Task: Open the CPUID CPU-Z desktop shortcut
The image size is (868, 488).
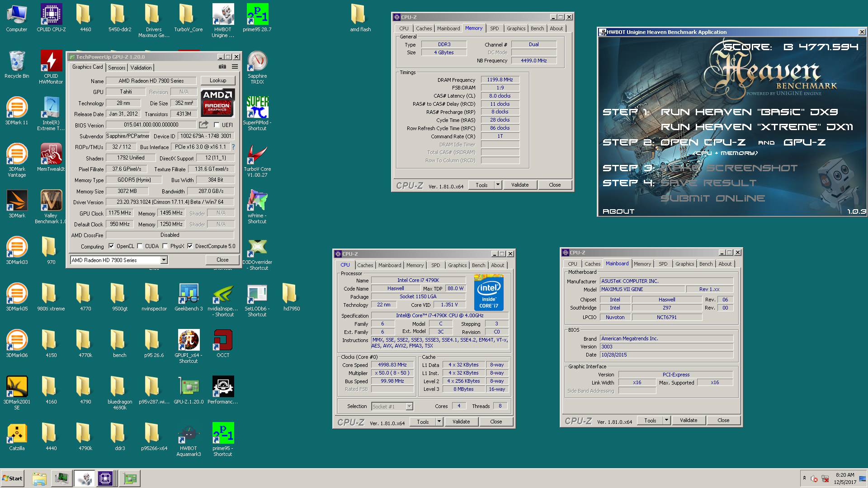Action: [x=51, y=18]
